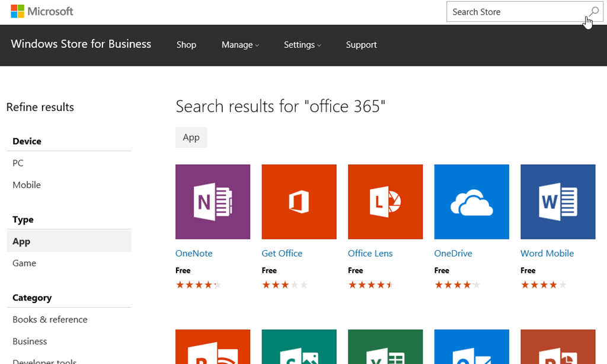This screenshot has width=607, height=364.
Task: Open the Shop menu item
Action: (186, 45)
